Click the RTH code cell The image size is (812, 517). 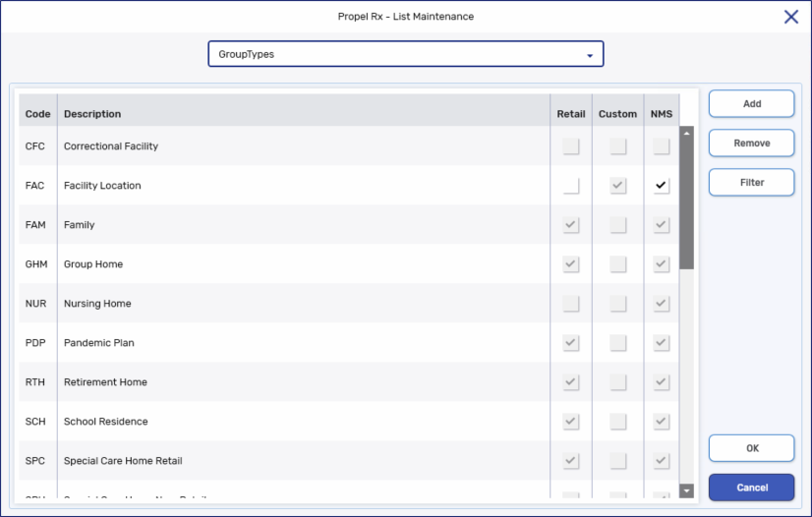click(37, 382)
